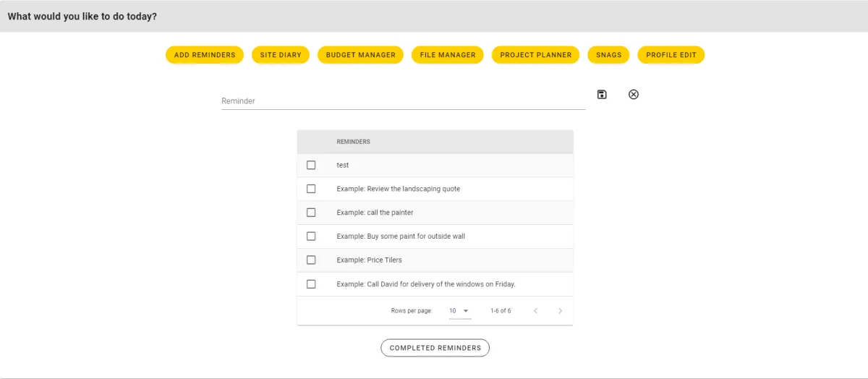Focus the Reminder text input field

click(403, 101)
